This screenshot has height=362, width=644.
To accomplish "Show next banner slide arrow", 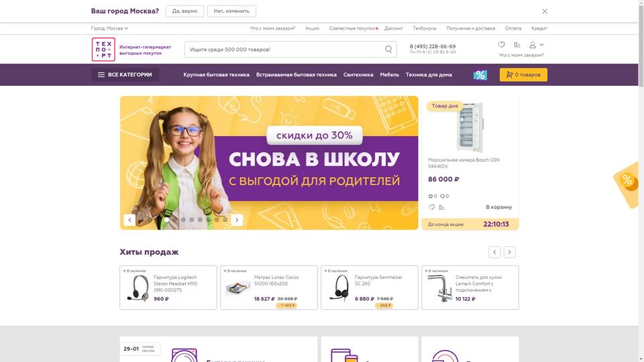I will 237,220.
